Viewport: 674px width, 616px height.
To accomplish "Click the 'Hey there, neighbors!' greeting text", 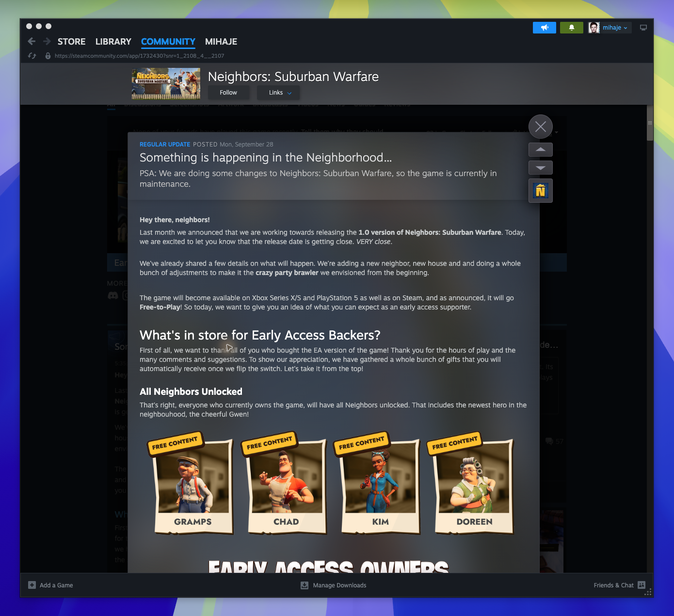I will click(175, 220).
